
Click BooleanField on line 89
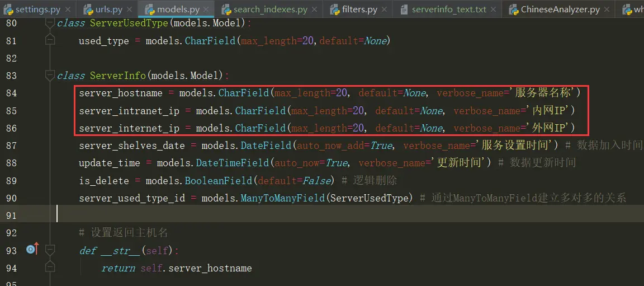pyautogui.click(x=219, y=181)
